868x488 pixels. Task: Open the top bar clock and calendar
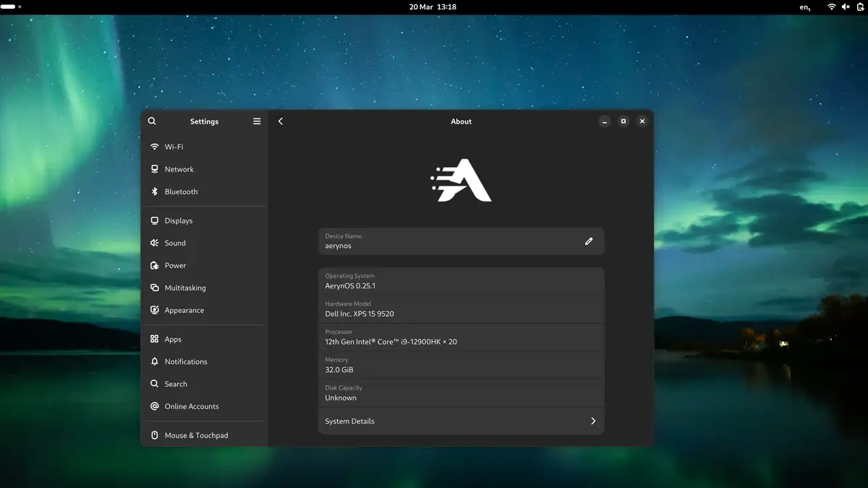click(433, 7)
